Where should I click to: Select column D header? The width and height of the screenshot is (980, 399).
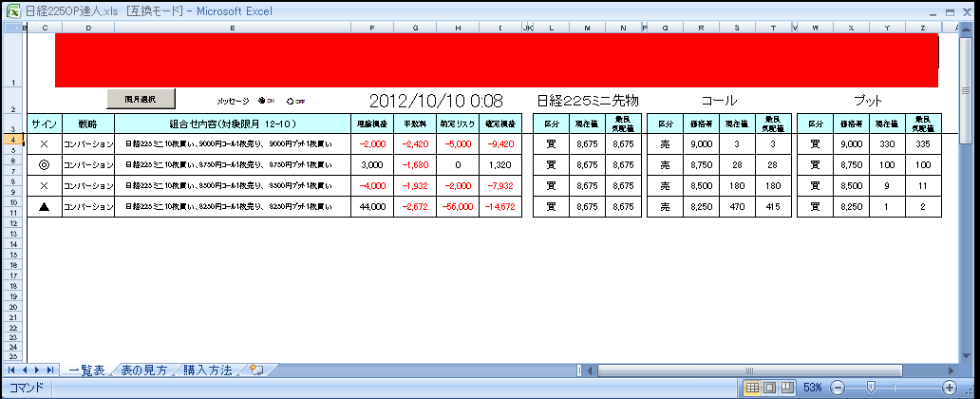88,28
